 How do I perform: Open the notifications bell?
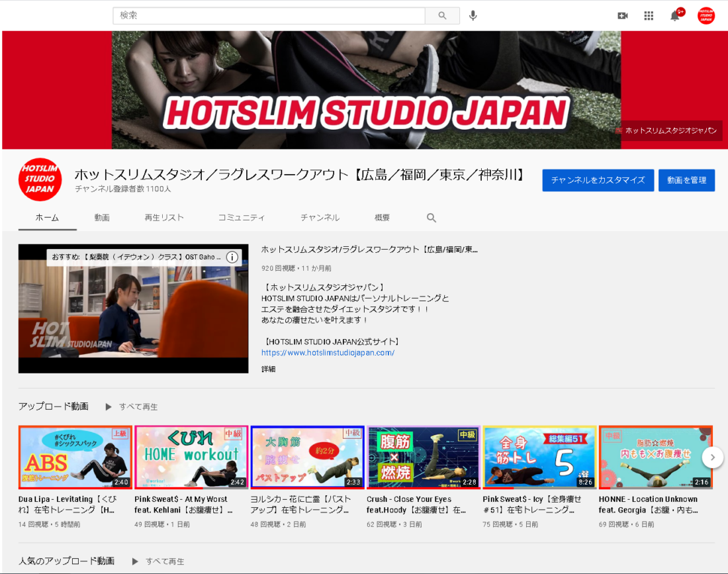675,16
